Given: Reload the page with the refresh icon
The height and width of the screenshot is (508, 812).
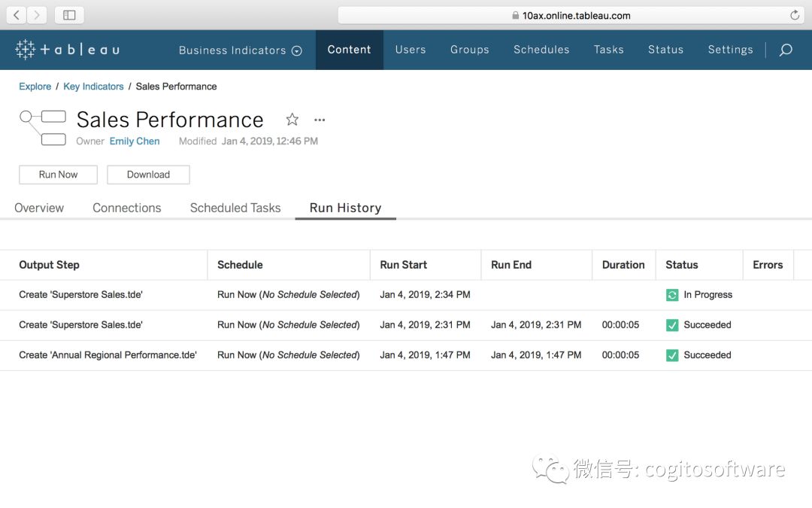Looking at the screenshot, I should point(795,15).
